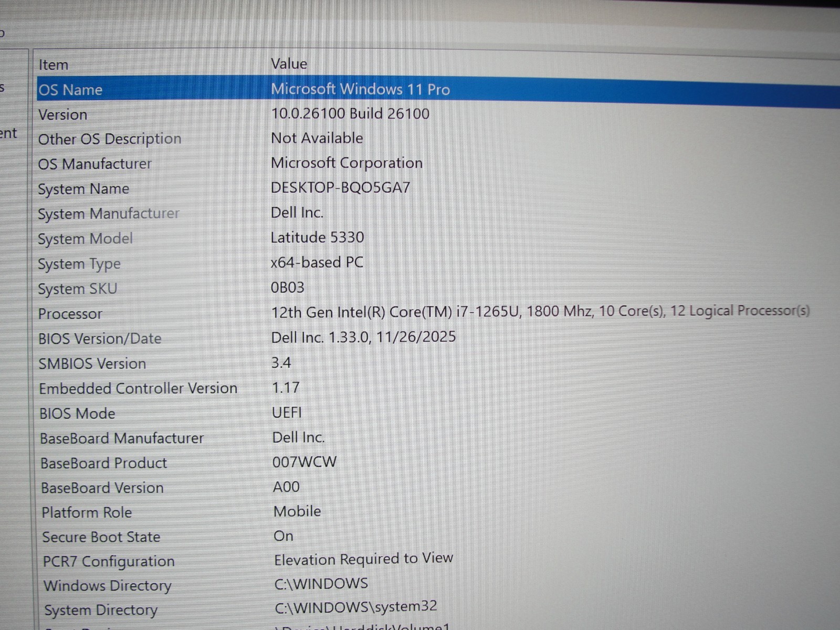Image resolution: width=840 pixels, height=630 pixels.
Task: Select the System SKU row
Action: pyautogui.click(x=77, y=289)
